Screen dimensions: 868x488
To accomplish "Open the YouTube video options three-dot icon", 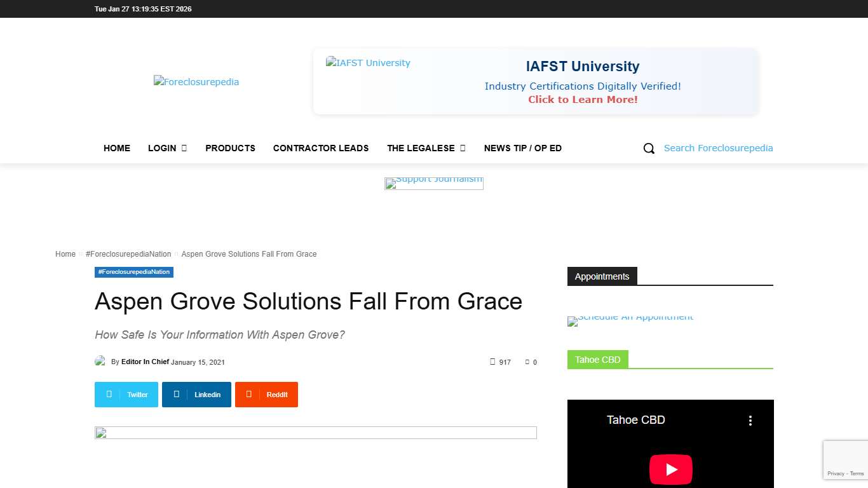I will (750, 420).
